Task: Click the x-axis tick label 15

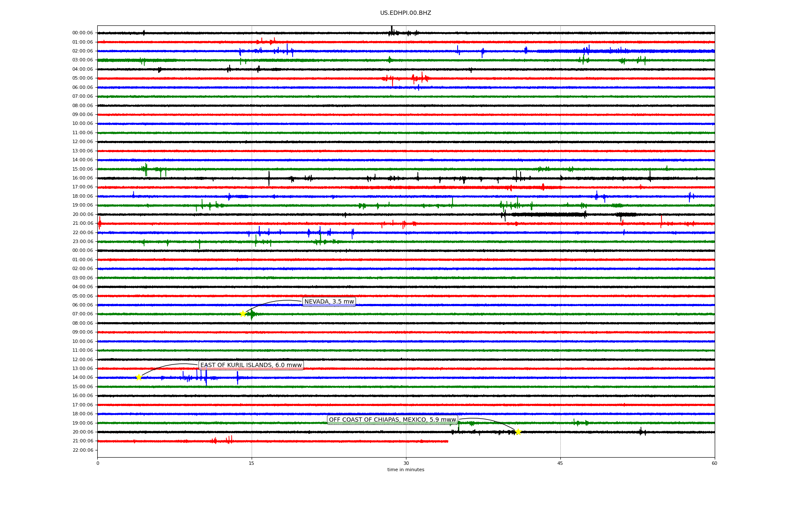Action: click(252, 463)
